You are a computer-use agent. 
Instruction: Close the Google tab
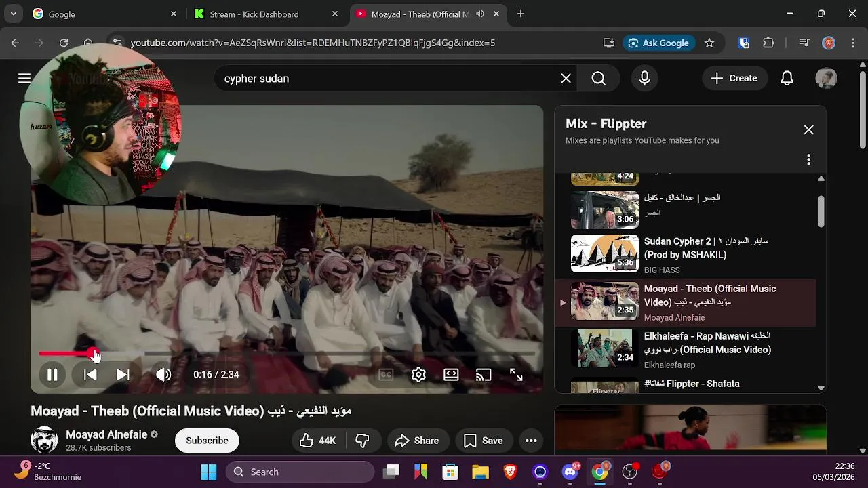174,14
